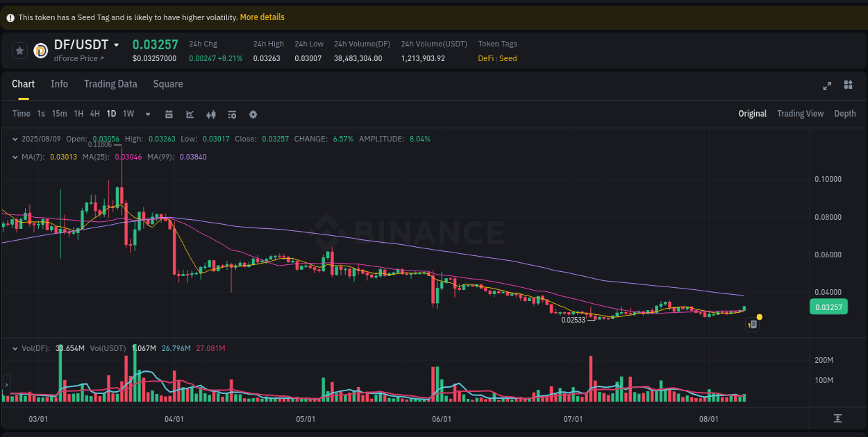This screenshot has width=868, height=437.
Task: Switch to the Trading View chart
Action: click(800, 113)
